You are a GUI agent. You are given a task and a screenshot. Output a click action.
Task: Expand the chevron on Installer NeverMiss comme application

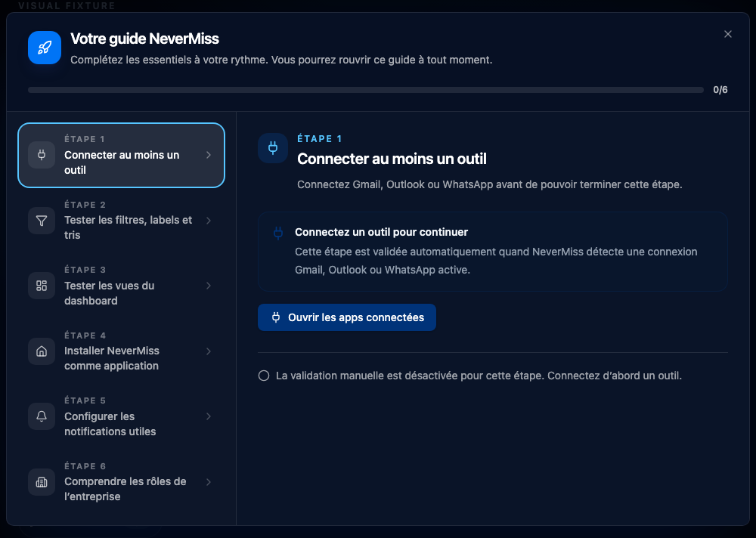coord(209,351)
